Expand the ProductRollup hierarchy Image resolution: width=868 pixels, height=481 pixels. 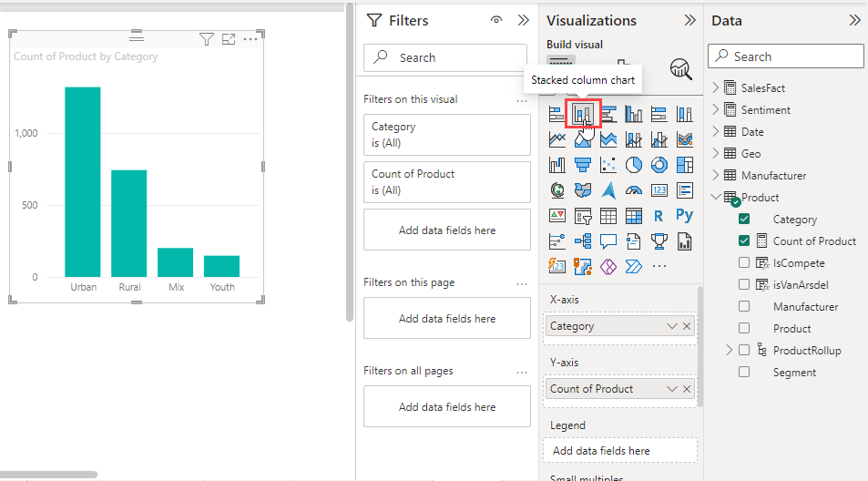click(x=729, y=350)
